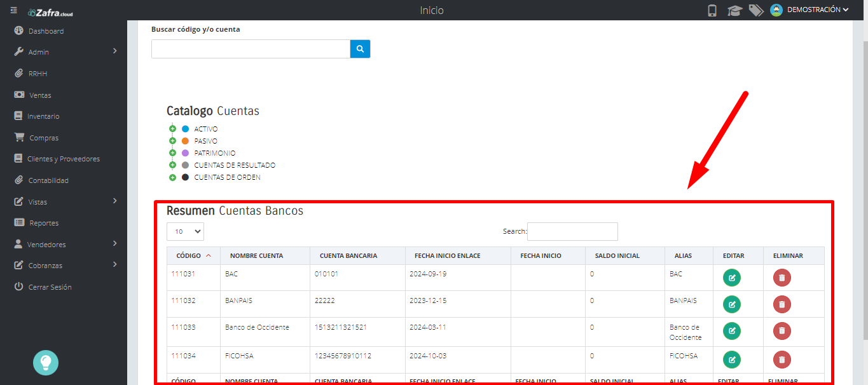Screen dimensions: 868x385
Task: Click the search magnifier button
Action: [360, 49]
